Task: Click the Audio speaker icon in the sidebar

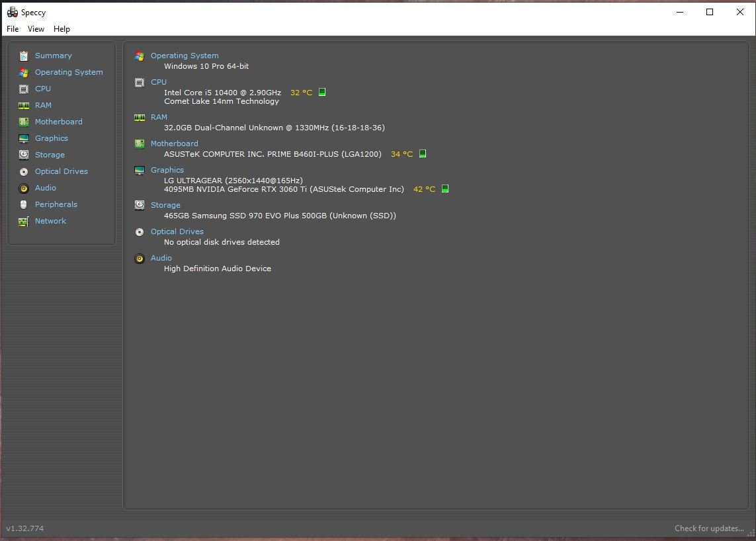Action: coord(24,188)
